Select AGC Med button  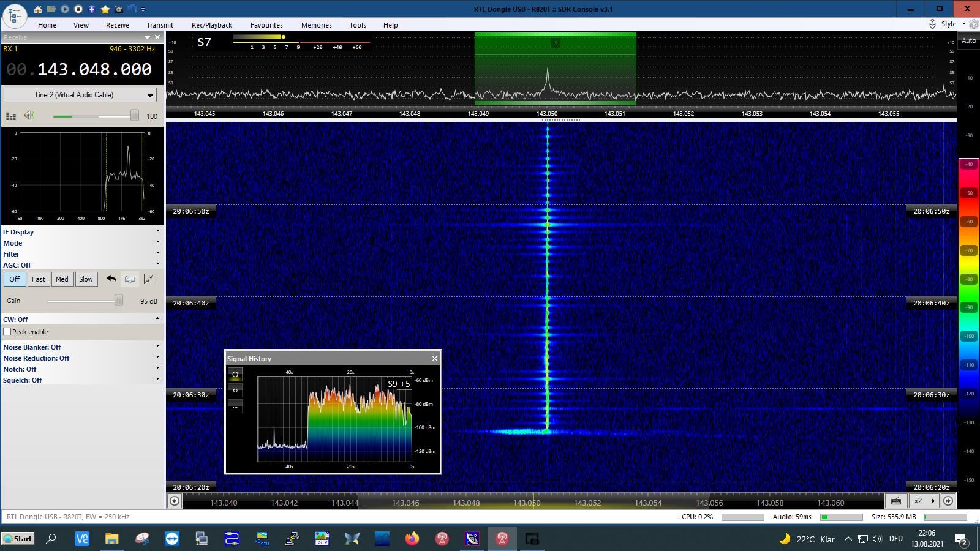pos(62,279)
